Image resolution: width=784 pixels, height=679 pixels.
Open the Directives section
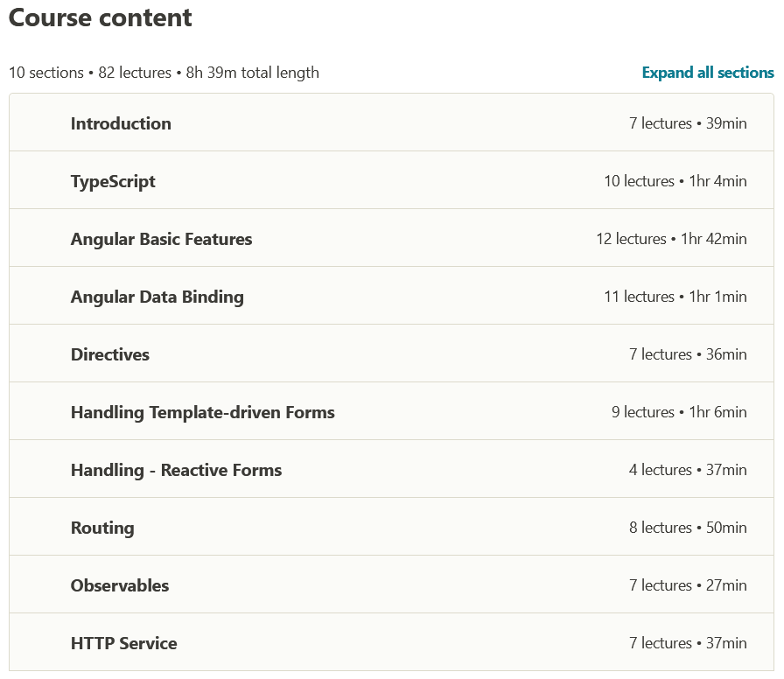pyautogui.click(x=391, y=353)
